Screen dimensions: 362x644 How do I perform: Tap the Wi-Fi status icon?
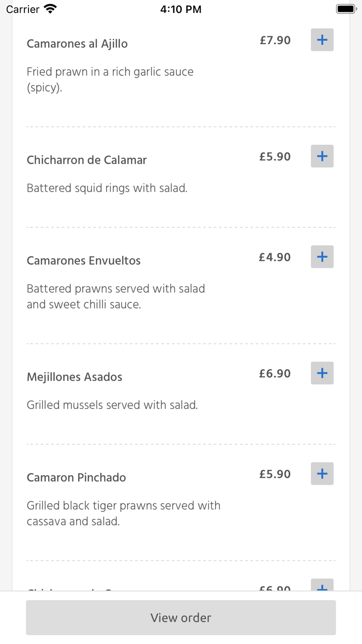[51, 9]
